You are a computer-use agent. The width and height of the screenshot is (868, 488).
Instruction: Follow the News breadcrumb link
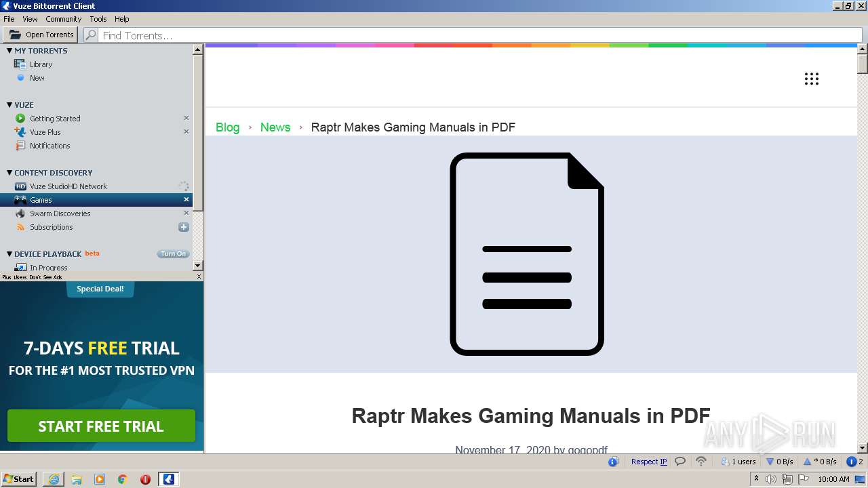pyautogui.click(x=275, y=127)
